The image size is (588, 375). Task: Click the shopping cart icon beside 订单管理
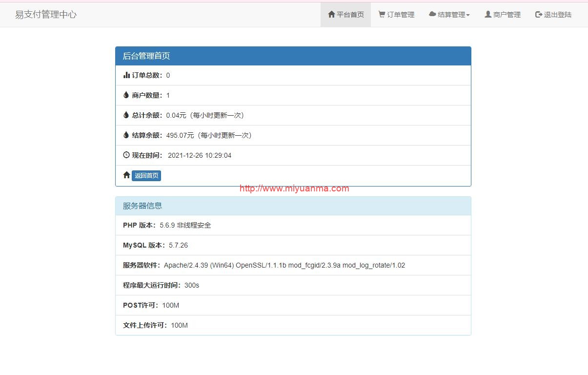pos(382,14)
